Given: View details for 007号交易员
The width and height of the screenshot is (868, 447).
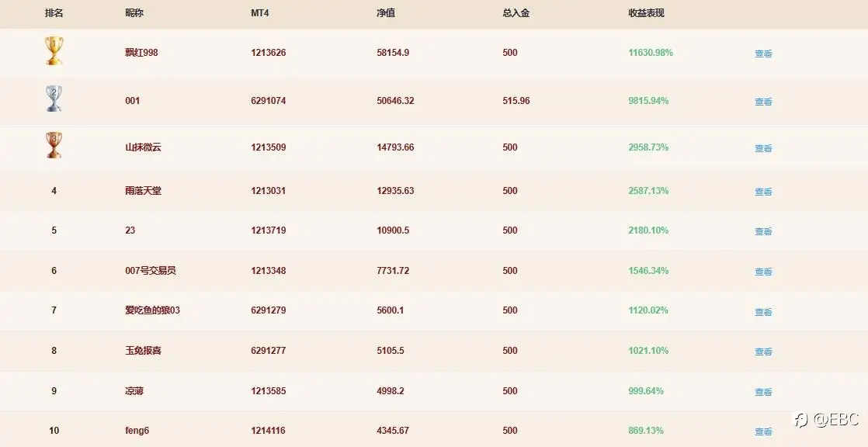Looking at the screenshot, I should pos(763,272).
